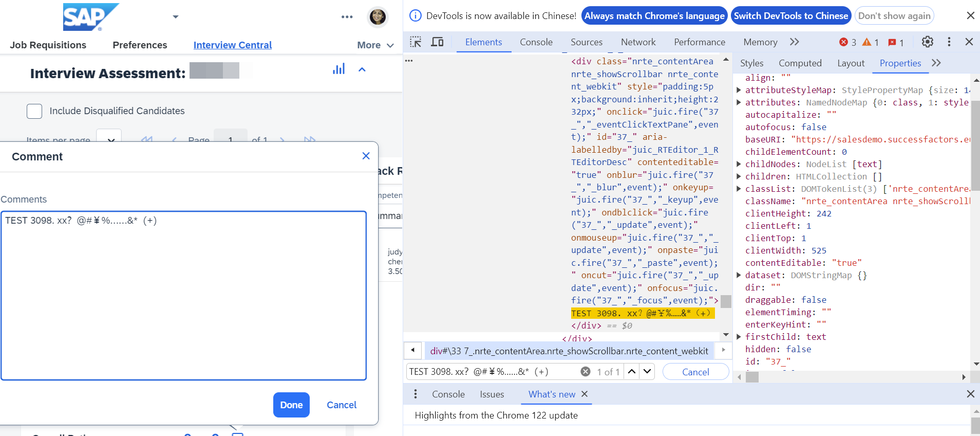This screenshot has width=980, height=436.
Task: Expand the attributeStyleMap property
Action: (739, 90)
